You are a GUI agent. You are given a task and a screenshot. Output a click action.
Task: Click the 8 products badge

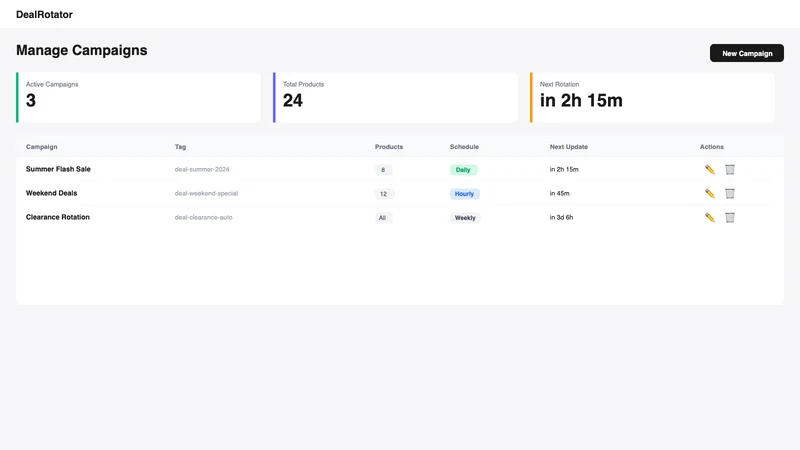(x=383, y=170)
